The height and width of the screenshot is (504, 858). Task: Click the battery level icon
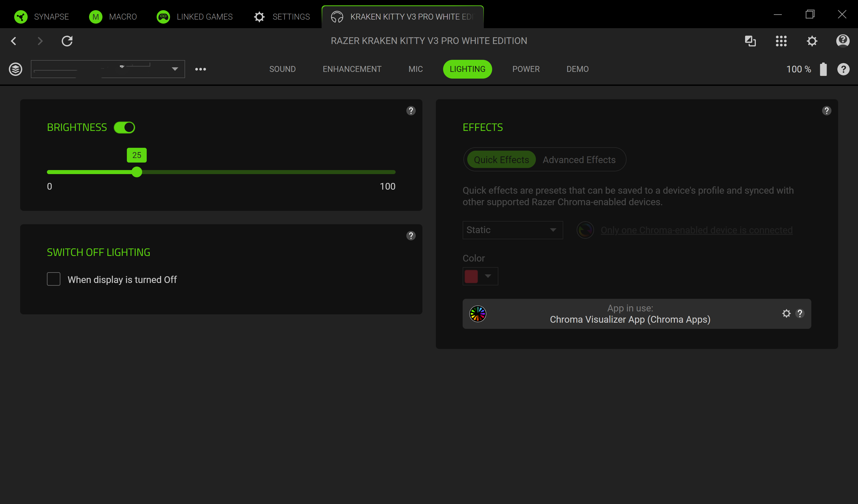tap(823, 69)
